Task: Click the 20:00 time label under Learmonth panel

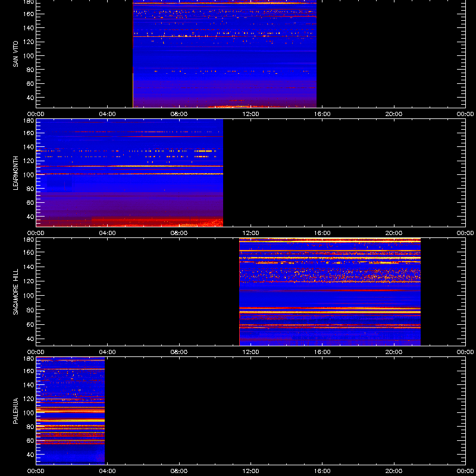Action: (394, 233)
